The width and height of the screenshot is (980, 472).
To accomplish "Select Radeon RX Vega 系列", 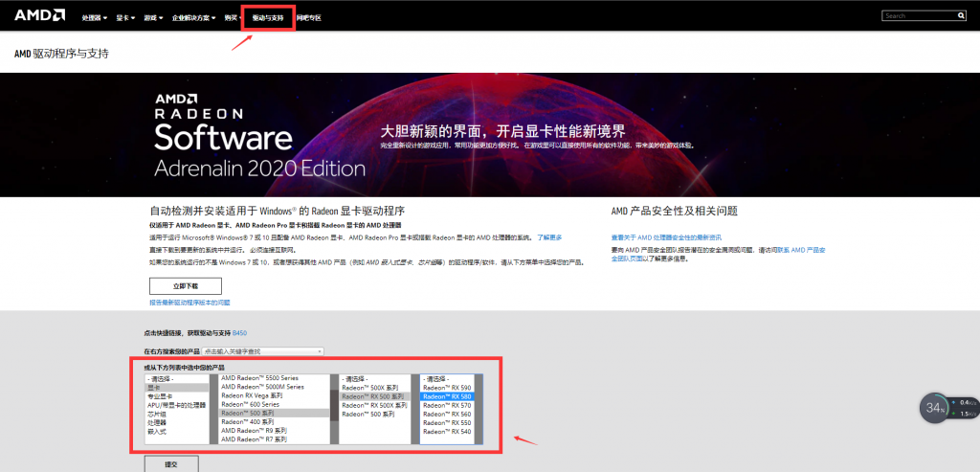I will [275, 395].
